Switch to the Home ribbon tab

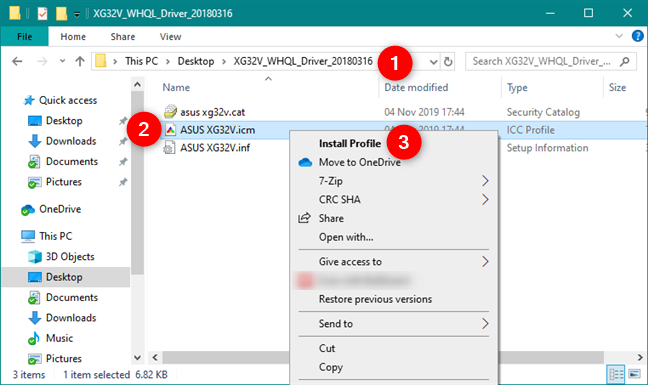(x=73, y=37)
